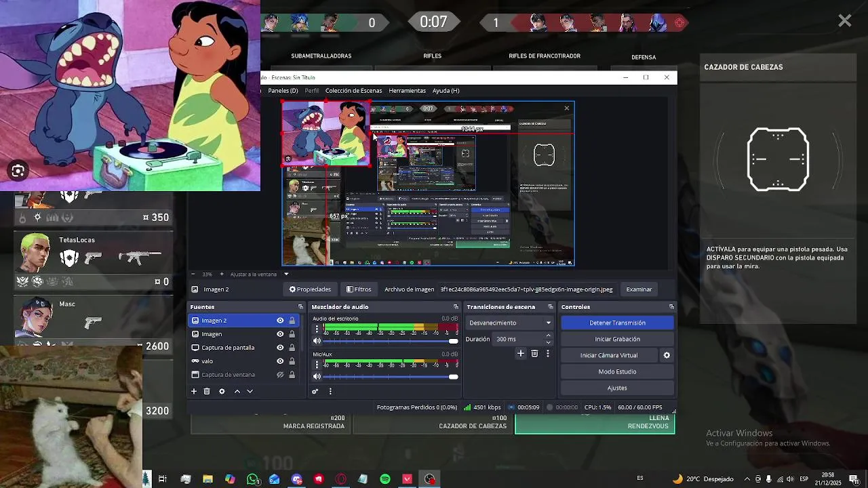Mute the Mic/Aux speaker icon
Viewport: 868px width, 488px height.
317,377
